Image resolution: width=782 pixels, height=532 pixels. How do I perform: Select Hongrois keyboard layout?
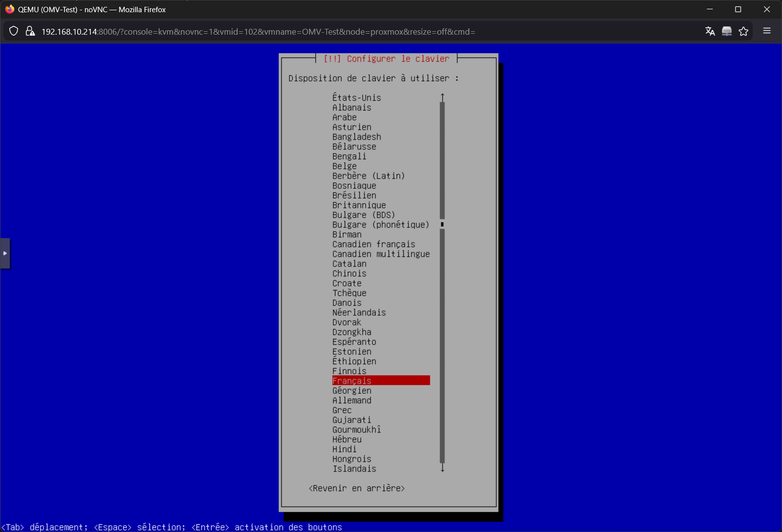point(352,459)
